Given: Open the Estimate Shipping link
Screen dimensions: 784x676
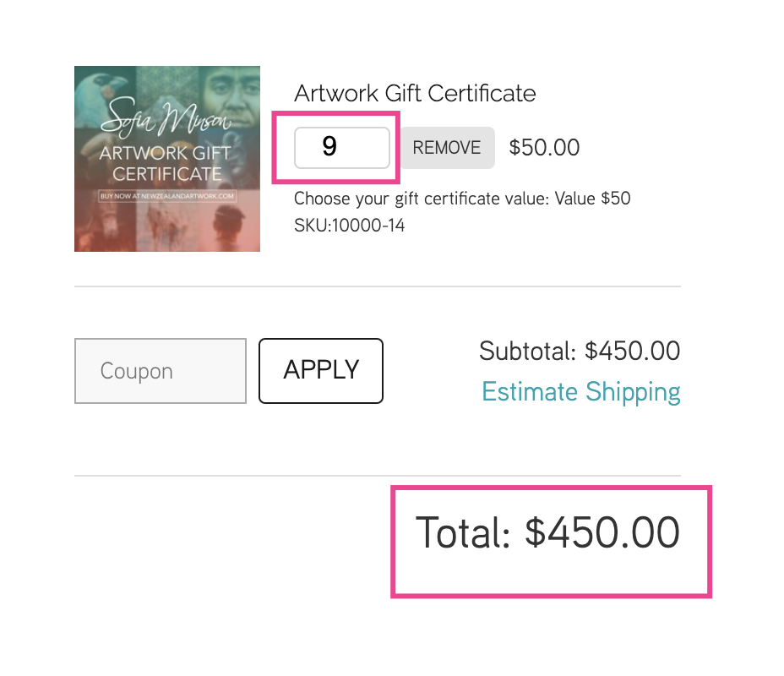Looking at the screenshot, I should click(x=581, y=391).
